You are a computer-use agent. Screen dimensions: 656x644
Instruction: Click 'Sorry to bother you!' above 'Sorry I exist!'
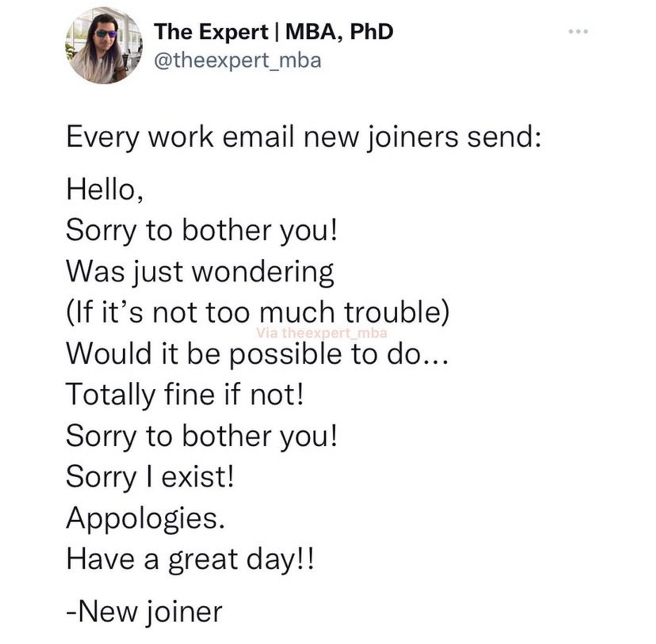click(x=202, y=436)
